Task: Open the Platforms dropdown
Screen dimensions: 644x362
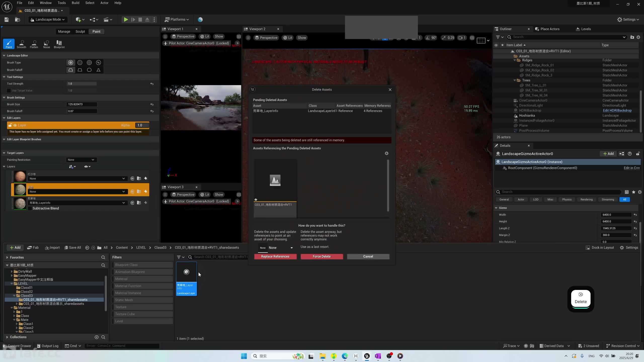Action: tap(177, 20)
